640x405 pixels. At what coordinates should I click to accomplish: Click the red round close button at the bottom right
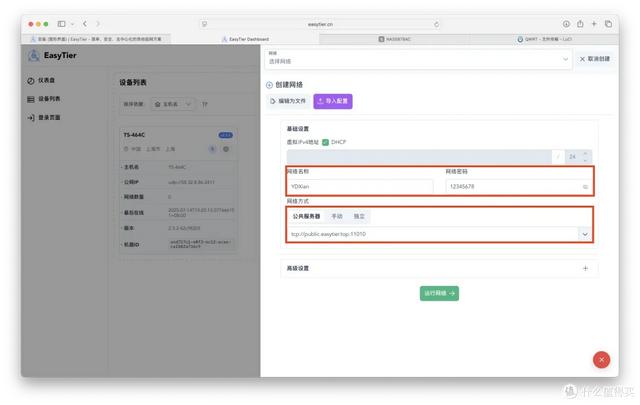click(x=601, y=360)
